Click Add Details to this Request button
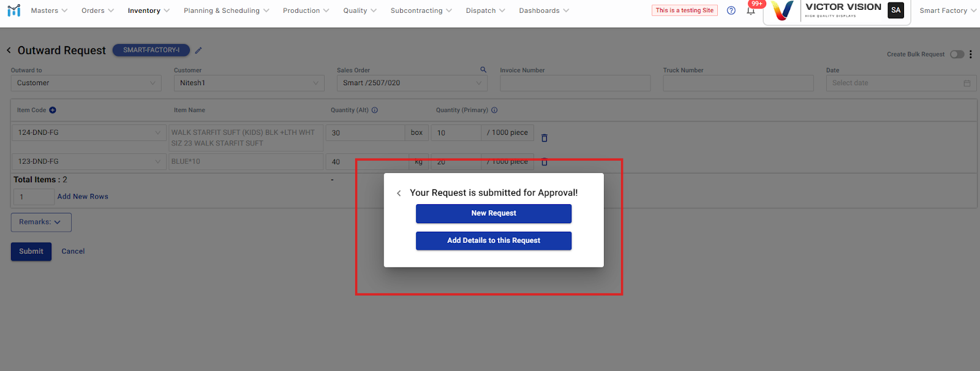Viewport: 980px width, 371px height. (493, 240)
